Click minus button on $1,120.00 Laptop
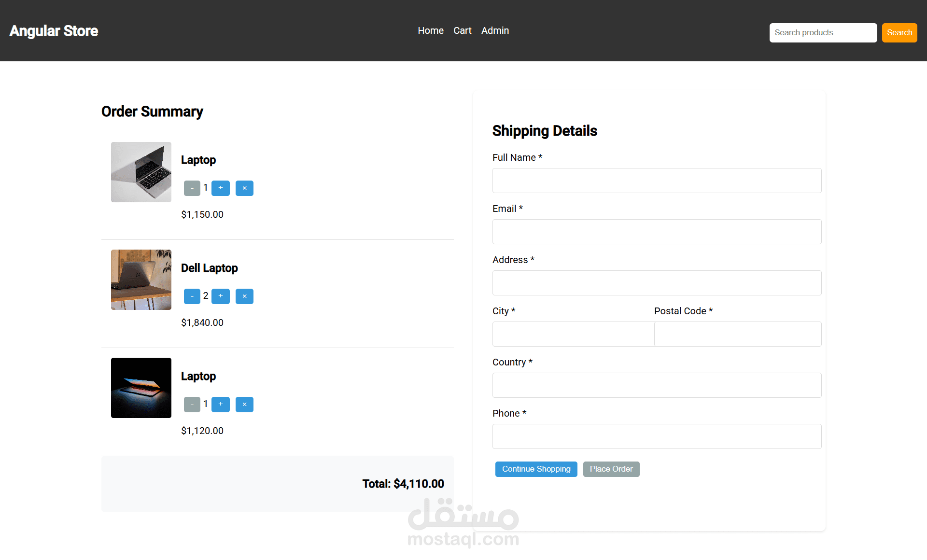Screen dimensions: 927x560 click(192, 404)
